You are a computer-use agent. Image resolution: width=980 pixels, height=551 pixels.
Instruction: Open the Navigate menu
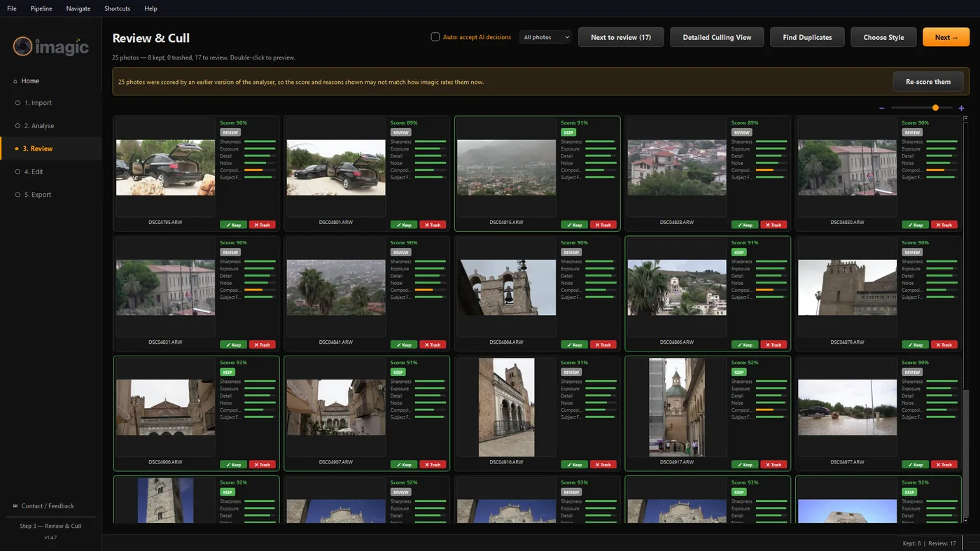click(x=78, y=8)
